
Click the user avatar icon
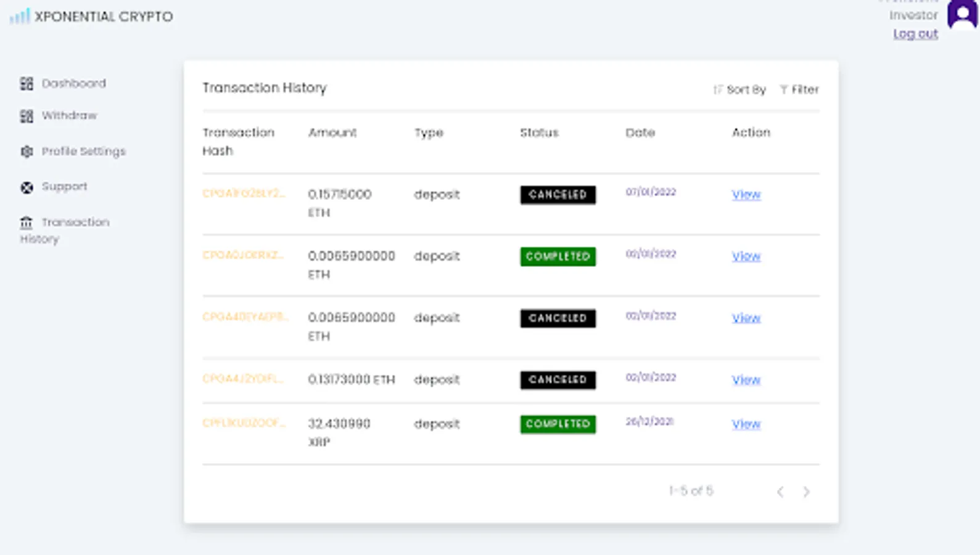click(x=962, y=15)
